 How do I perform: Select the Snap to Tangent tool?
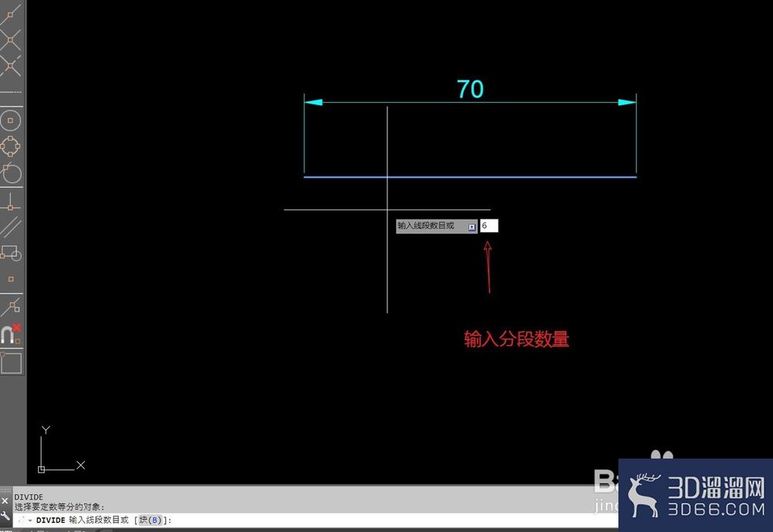pos(10,172)
